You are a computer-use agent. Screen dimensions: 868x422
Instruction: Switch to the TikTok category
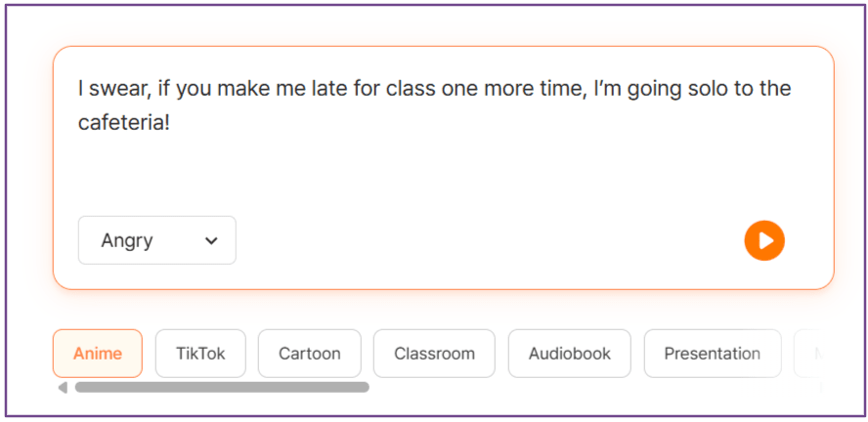(x=200, y=354)
